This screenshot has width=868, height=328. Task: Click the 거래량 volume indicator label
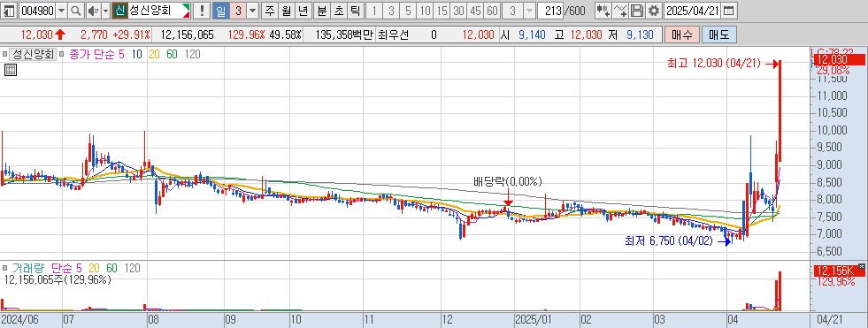(28, 268)
